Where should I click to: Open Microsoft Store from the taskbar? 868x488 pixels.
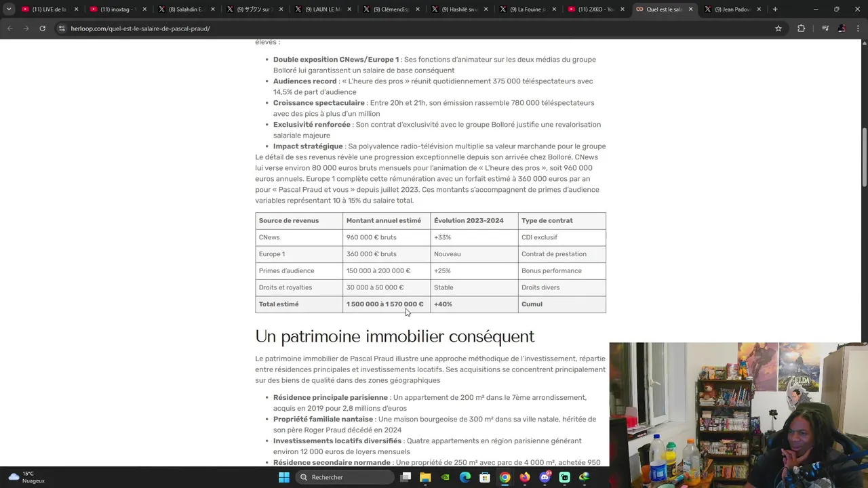coord(485,477)
